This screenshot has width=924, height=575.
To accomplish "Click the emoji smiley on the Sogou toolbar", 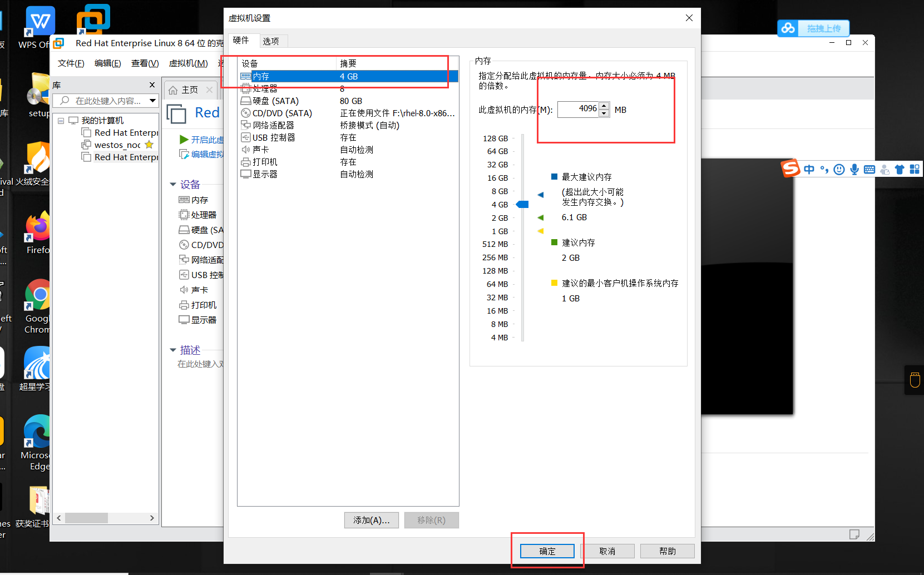I will 839,170.
